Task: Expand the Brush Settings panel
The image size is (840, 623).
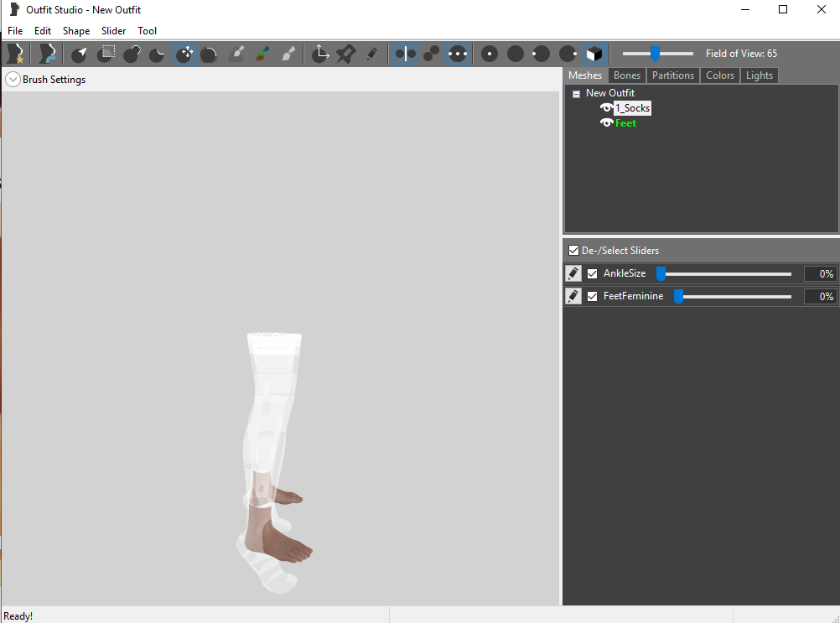Action: [13, 80]
